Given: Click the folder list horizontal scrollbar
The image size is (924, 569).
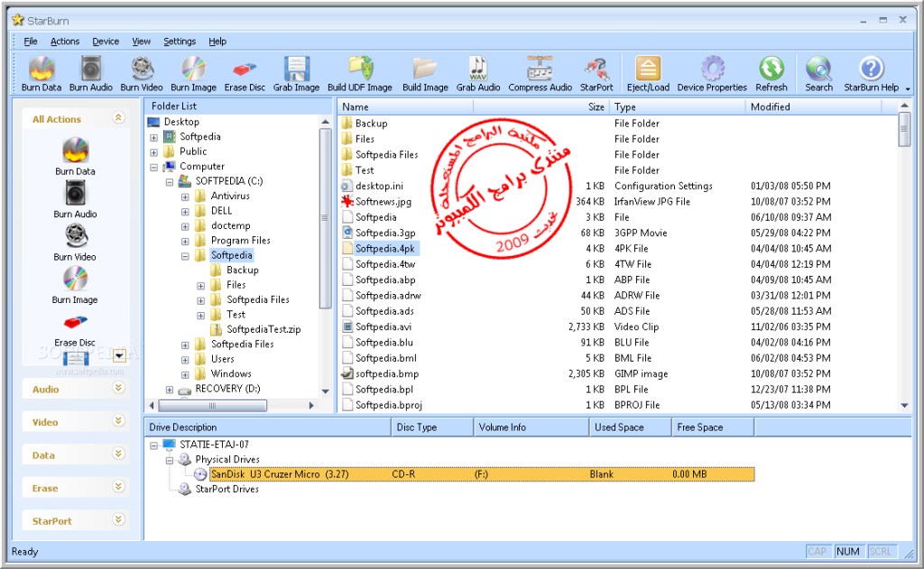Looking at the screenshot, I should [212, 405].
